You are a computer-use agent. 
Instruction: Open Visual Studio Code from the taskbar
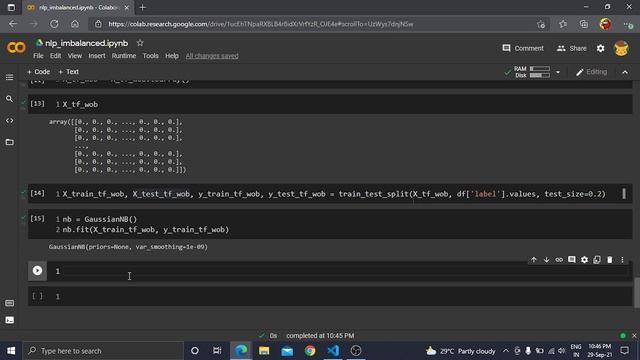(333, 351)
